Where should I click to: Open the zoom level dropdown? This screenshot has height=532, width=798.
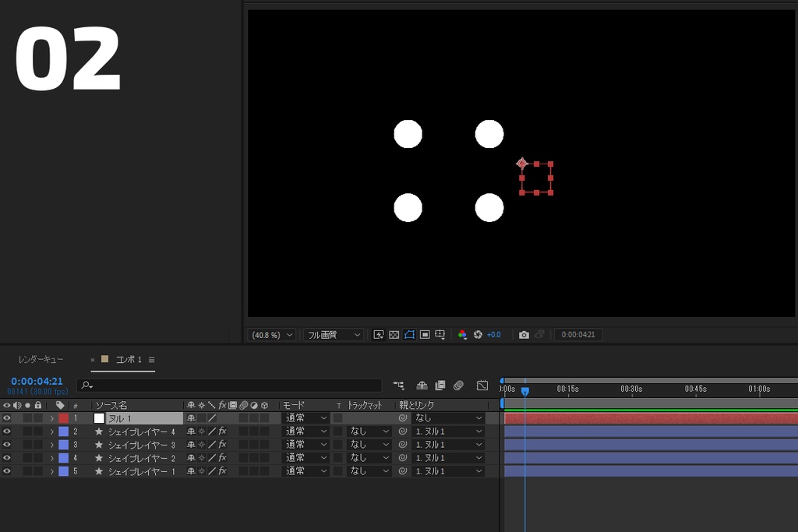click(x=270, y=334)
